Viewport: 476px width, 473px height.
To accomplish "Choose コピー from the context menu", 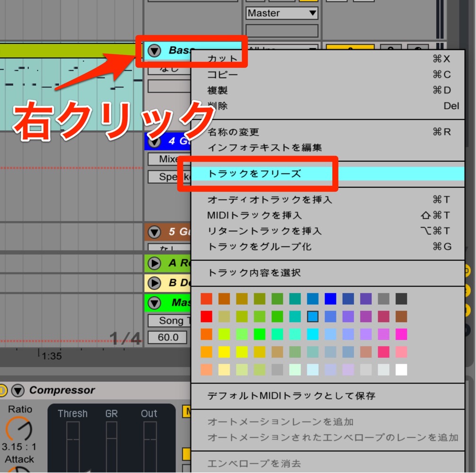I will [x=328, y=75].
